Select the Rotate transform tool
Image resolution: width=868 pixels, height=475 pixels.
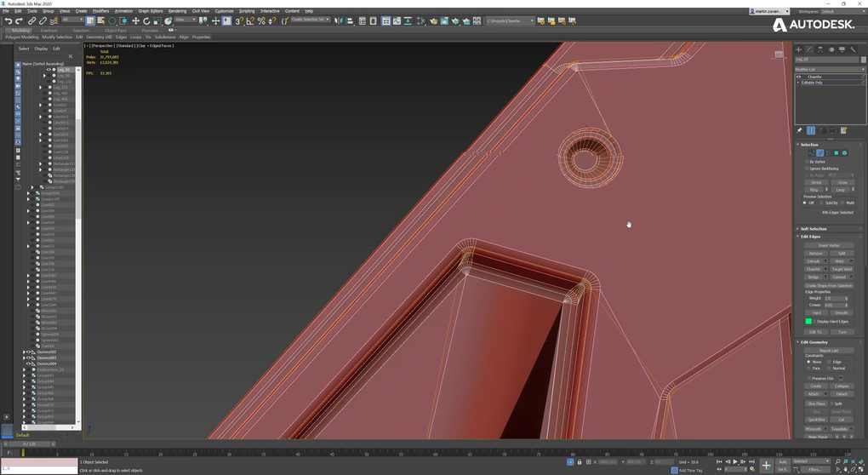pos(146,21)
